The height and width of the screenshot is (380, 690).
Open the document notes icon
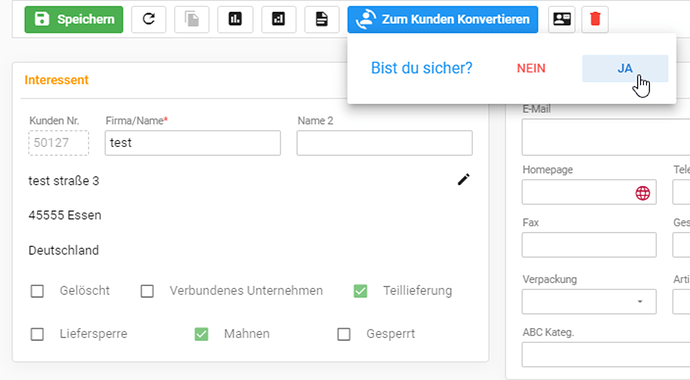pos(322,19)
